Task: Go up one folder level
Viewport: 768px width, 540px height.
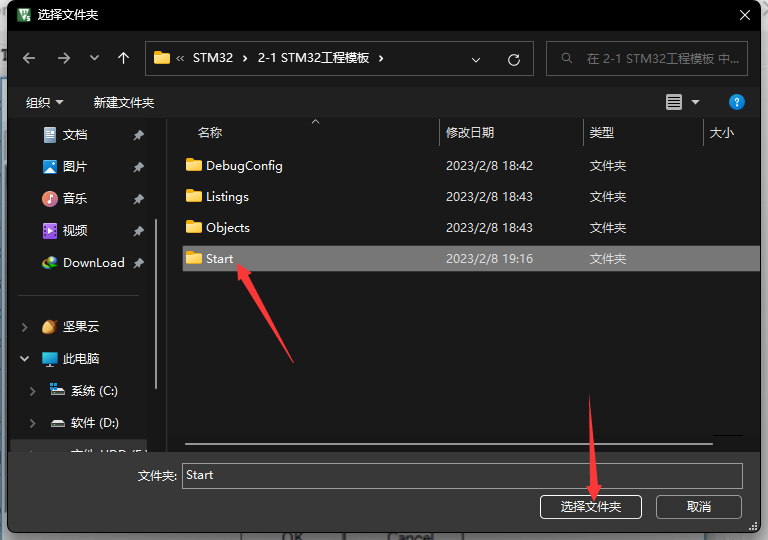Action: 123,58
